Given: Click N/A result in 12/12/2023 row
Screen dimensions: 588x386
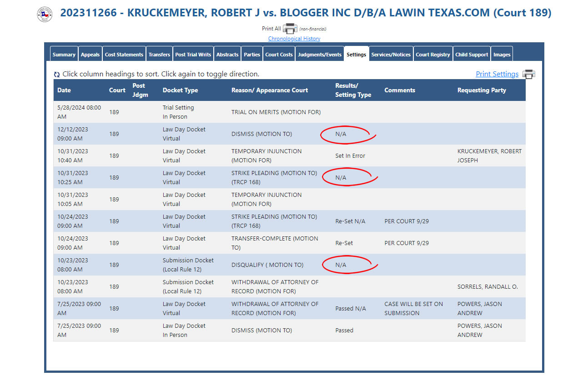Looking at the screenshot, I should tap(341, 134).
